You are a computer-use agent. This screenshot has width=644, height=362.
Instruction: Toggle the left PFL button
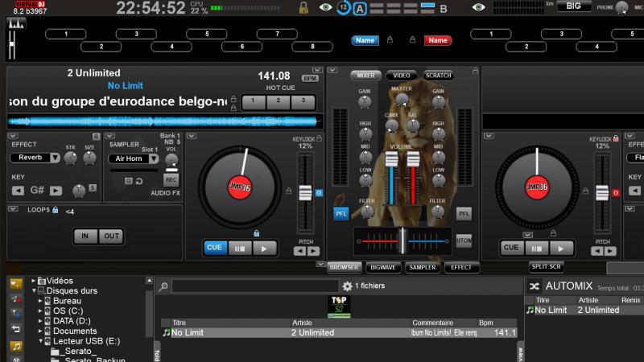pos(341,213)
